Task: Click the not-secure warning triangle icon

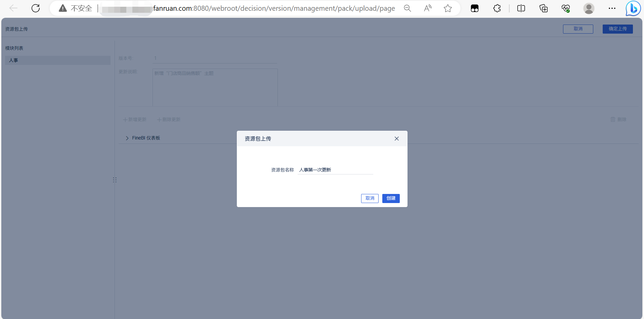Action: (x=63, y=8)
